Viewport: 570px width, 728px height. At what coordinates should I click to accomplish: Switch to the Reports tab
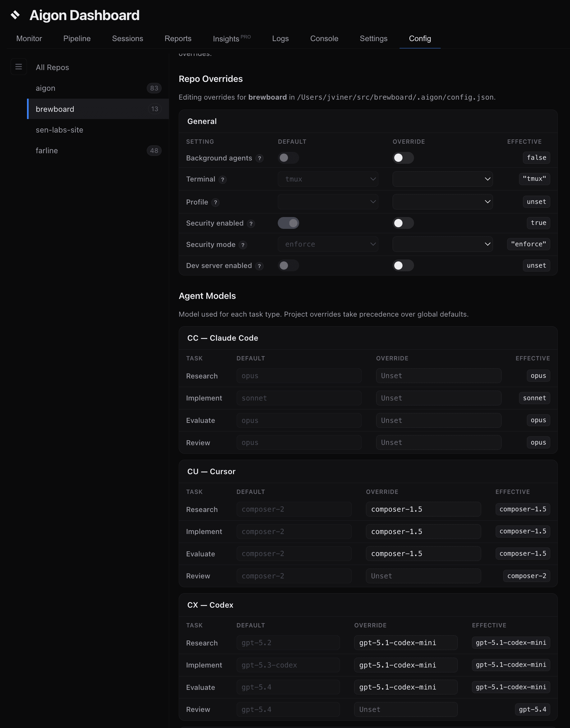tap(178, 39)
